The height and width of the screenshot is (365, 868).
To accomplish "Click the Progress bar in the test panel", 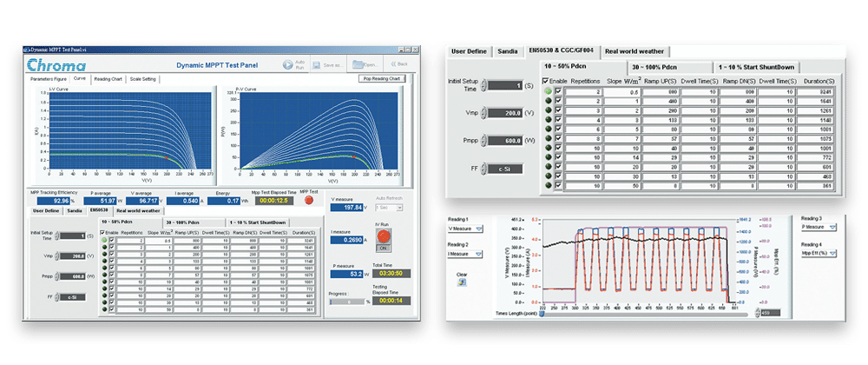I will point(346,302).
